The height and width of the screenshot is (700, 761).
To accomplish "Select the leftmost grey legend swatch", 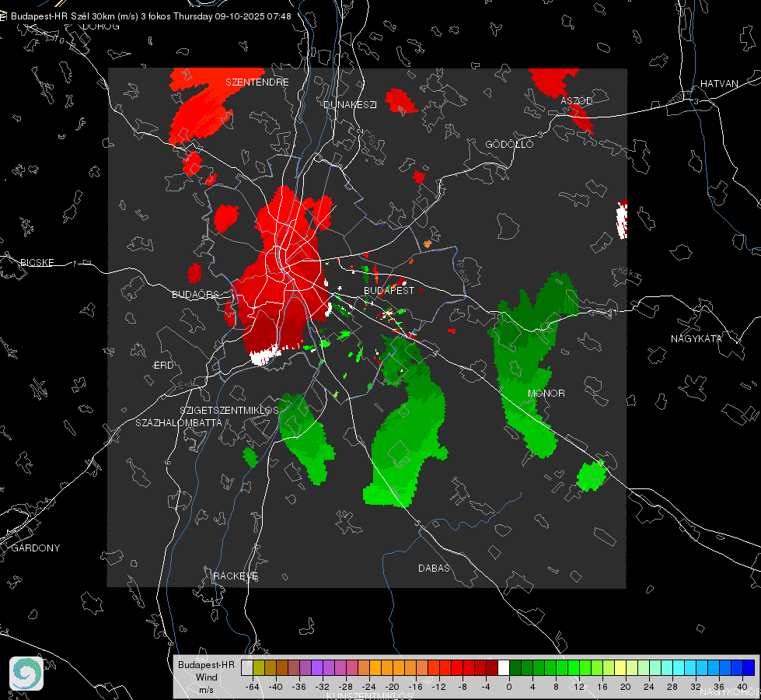I will 247,667.
